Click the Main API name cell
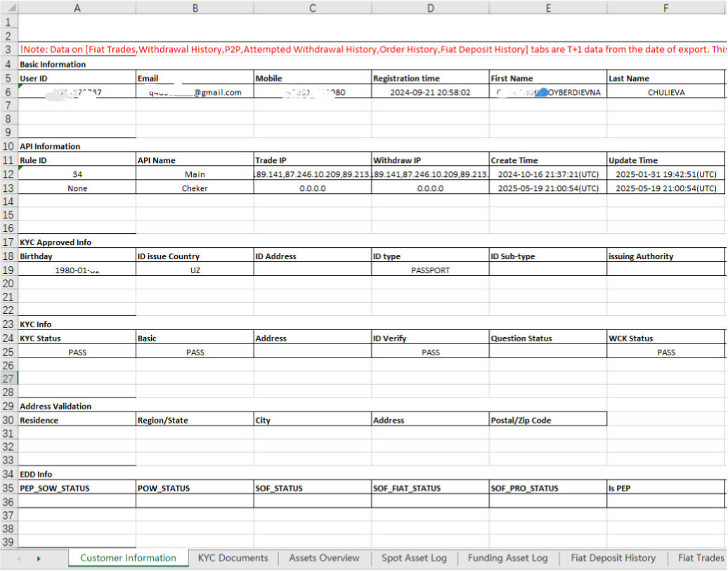The image size is (728, 571). [x=194, y=174]
